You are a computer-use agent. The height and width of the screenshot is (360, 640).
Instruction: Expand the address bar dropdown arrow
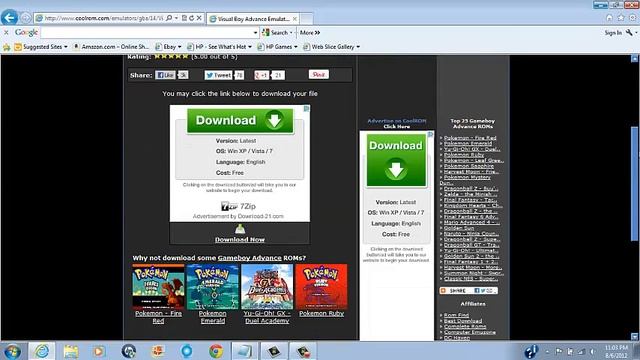pos(176,18)
